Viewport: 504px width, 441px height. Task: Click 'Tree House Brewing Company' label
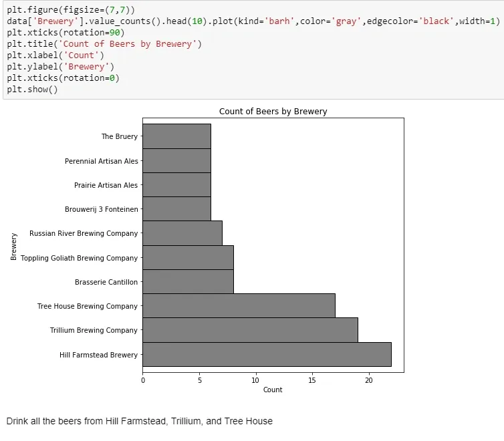point(87,306)
